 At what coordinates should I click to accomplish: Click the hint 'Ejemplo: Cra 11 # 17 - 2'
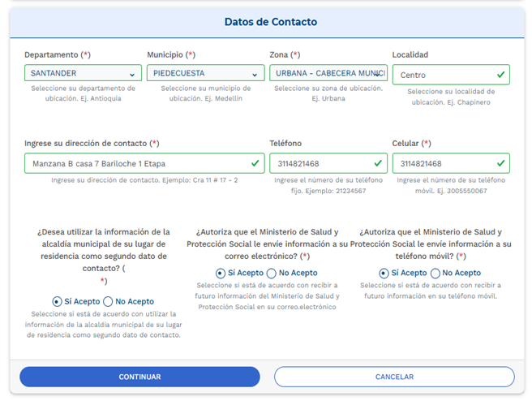point(200,180)
